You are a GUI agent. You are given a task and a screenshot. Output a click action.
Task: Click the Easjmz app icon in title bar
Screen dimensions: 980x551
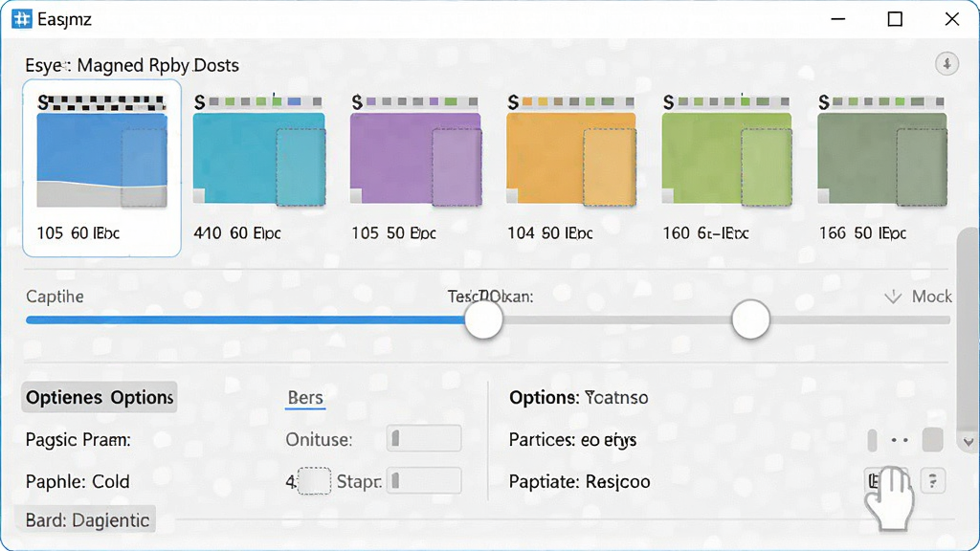coord(22,19)
